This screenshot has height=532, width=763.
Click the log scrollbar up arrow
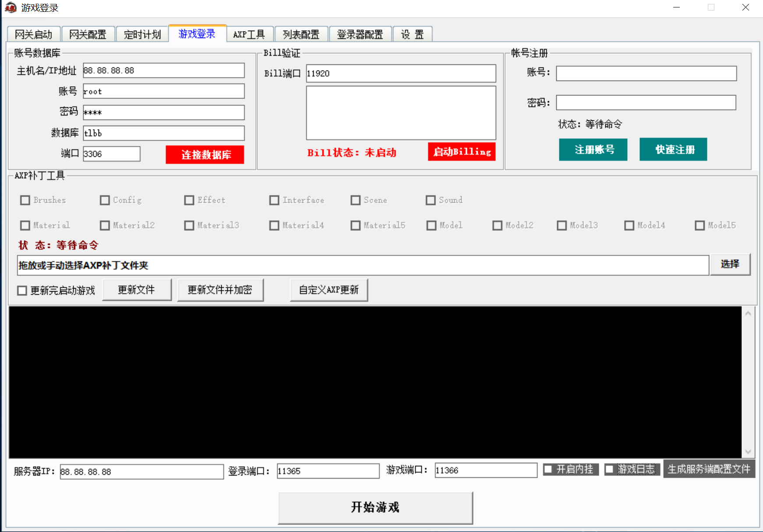click(748, 313)
